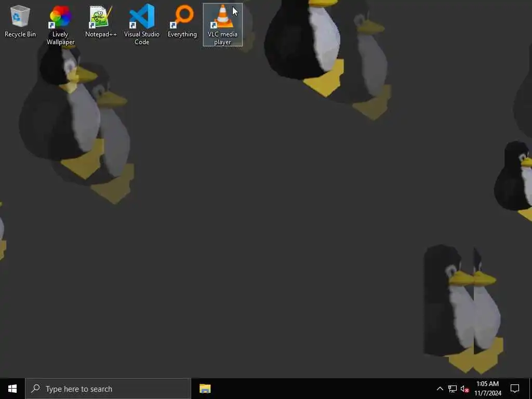Open File Explorer from the taskbar
532x399 pixels.
click(205, 389)
